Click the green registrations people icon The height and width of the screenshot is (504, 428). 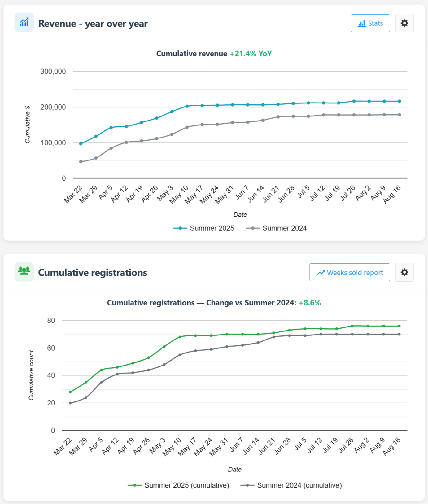tap(24, 271)
